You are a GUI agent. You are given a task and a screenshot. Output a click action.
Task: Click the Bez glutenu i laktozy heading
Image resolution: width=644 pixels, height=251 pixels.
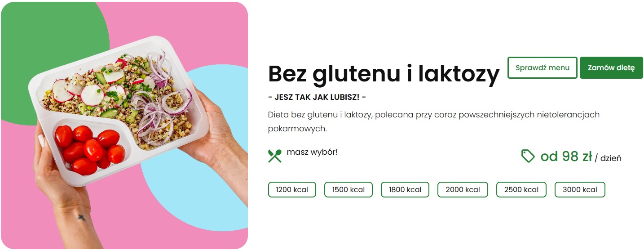[384, 74]
